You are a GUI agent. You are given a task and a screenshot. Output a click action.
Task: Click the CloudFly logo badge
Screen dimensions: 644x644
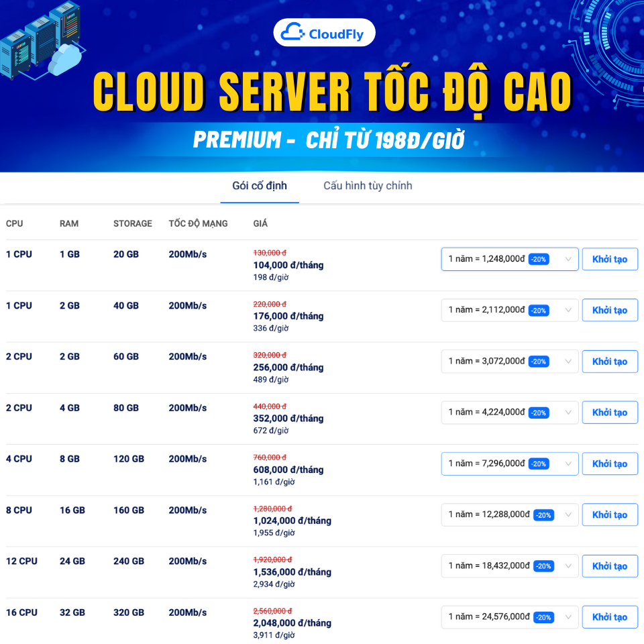324,33
